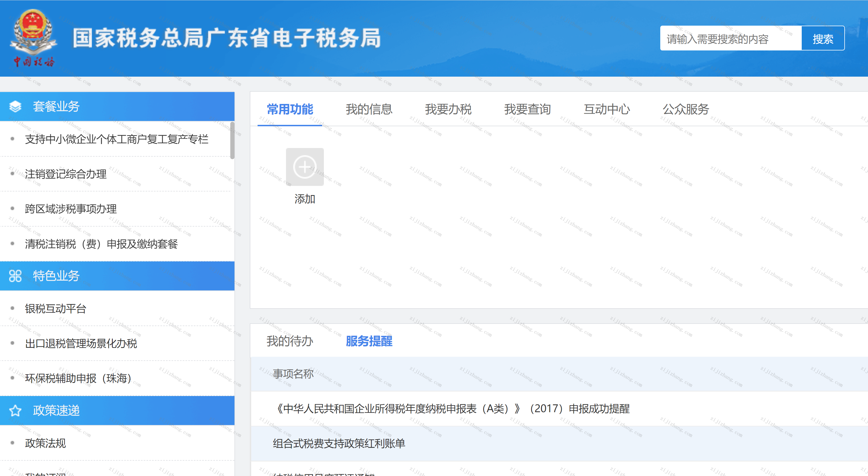Click the 套餐业务 section header
The image size is (868, 476).
pyautogui.click(x=117, y=106)
